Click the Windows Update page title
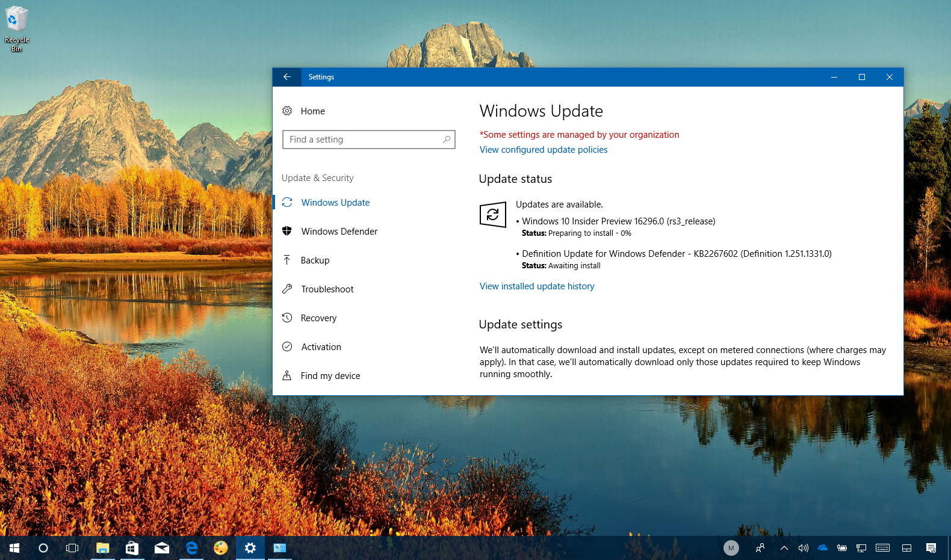 click(541, 111)
